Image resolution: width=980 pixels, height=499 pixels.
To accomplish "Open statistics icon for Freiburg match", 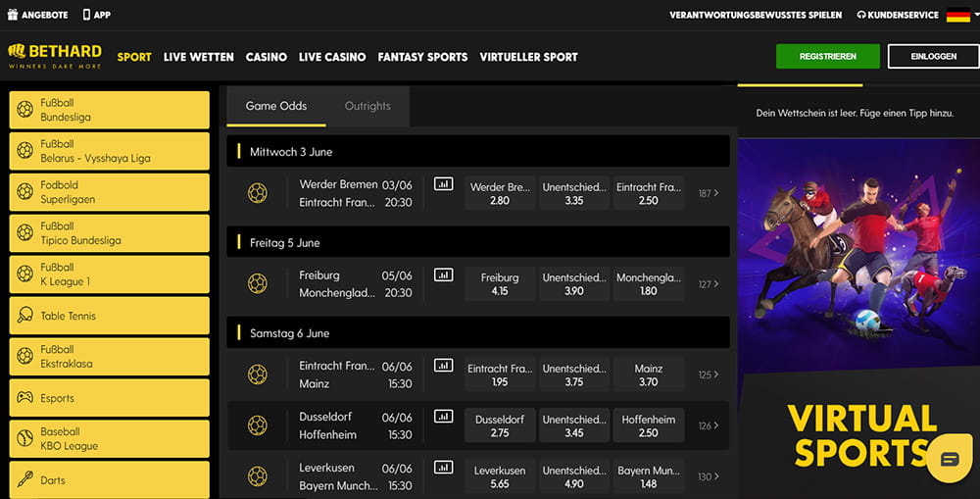I will click(x=443, y=274).
